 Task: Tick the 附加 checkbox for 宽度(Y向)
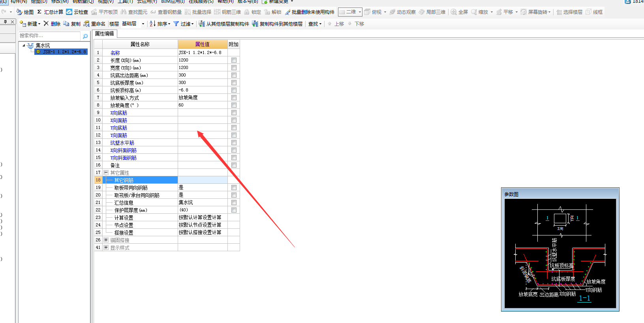(234, 68)
